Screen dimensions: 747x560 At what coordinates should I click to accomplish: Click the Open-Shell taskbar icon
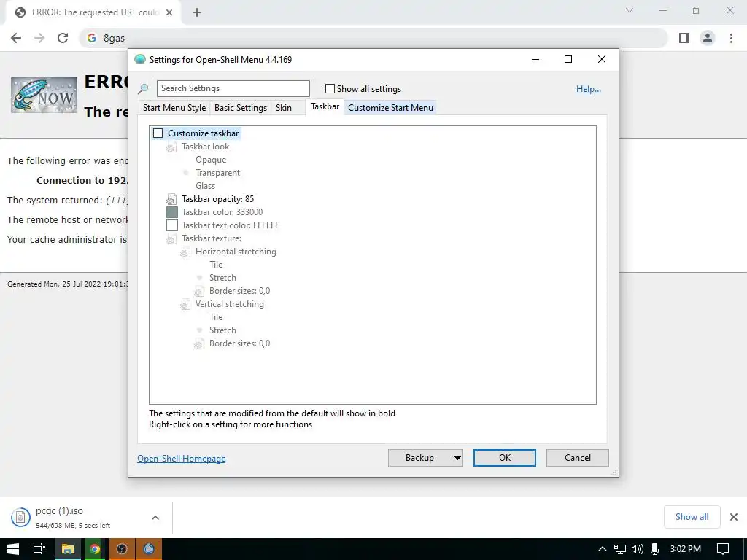(149, 549)
